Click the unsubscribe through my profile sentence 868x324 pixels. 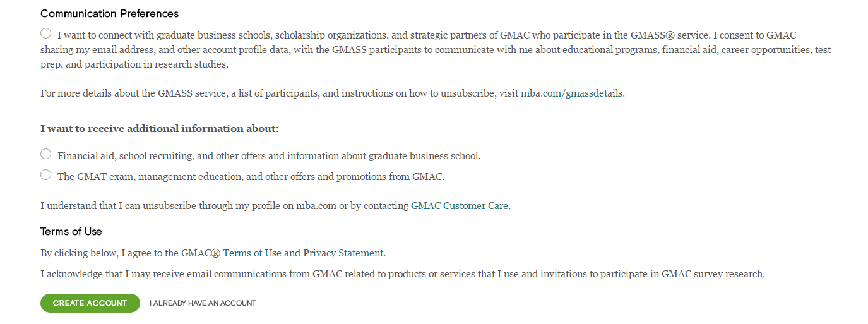(221, 206)
